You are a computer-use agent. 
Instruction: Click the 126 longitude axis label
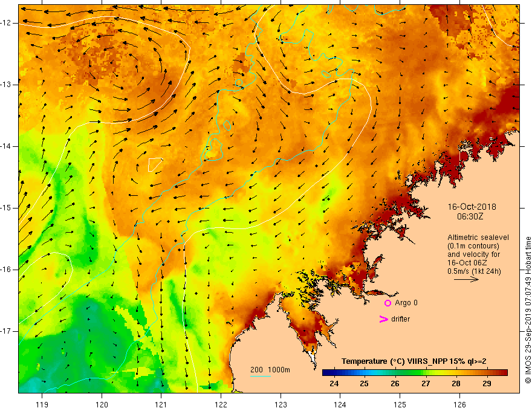459,404
